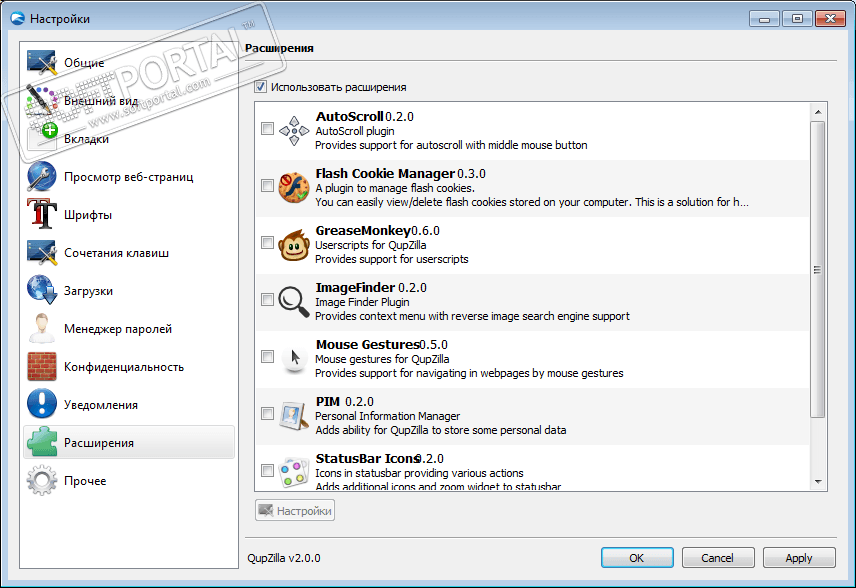Click the Расширения puzzle piece icon
The width and height of the screenshot is (856, 588).
(41, 442)
